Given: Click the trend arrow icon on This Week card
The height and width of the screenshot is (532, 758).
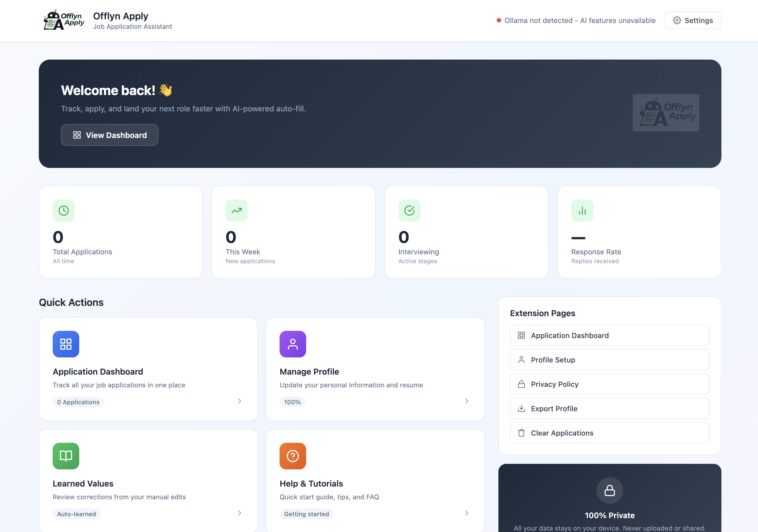Looking at the screenshot, I should (236, 210).
